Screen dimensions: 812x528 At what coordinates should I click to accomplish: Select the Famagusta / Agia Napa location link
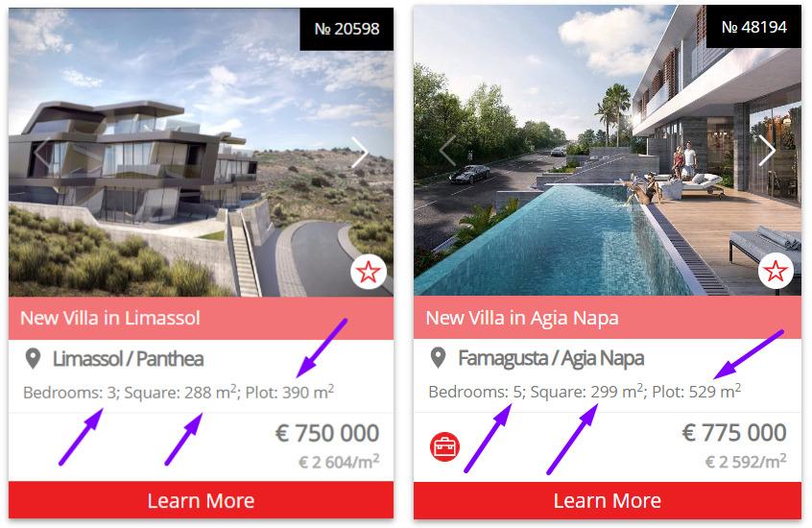coord(551,358)
